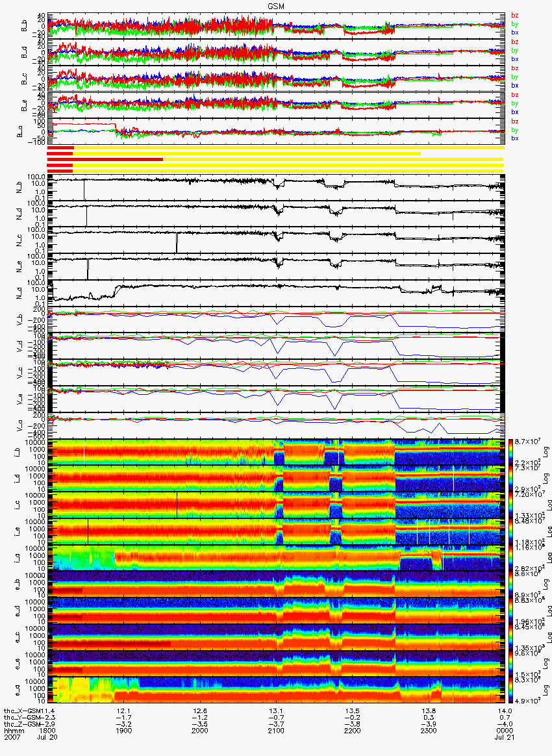The image size is (552, 756).
Task: Click the Z-GSM value -3.9
Action: 428,724
